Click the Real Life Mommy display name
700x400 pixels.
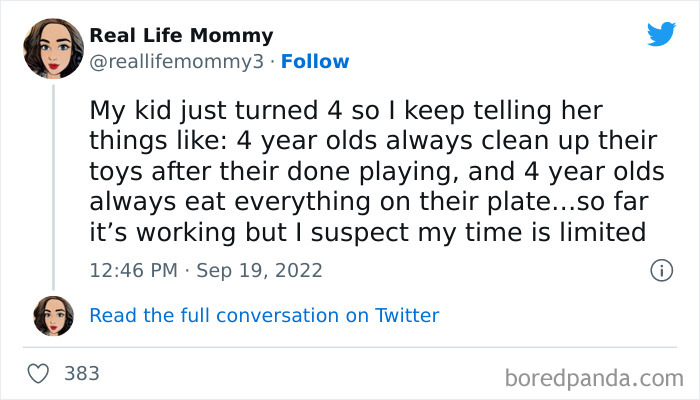click(181, 36)
